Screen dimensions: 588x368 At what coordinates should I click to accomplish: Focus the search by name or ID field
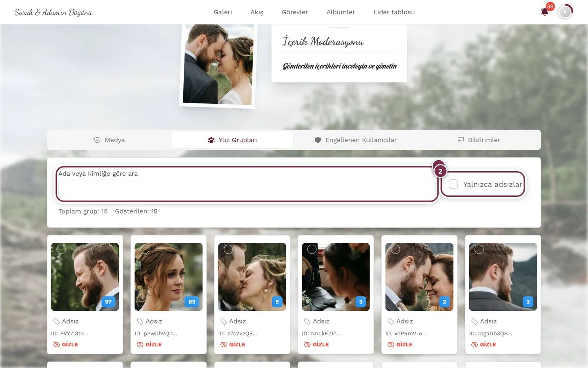pos(247,189)
